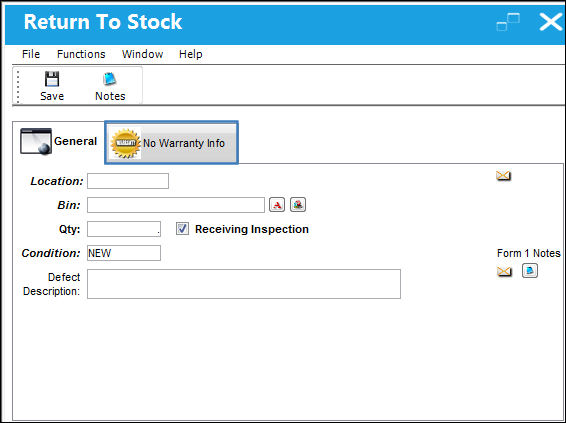This screenshot has width=566, height=423.
Task: Open the Help menu
Action: tap(191, 54)
